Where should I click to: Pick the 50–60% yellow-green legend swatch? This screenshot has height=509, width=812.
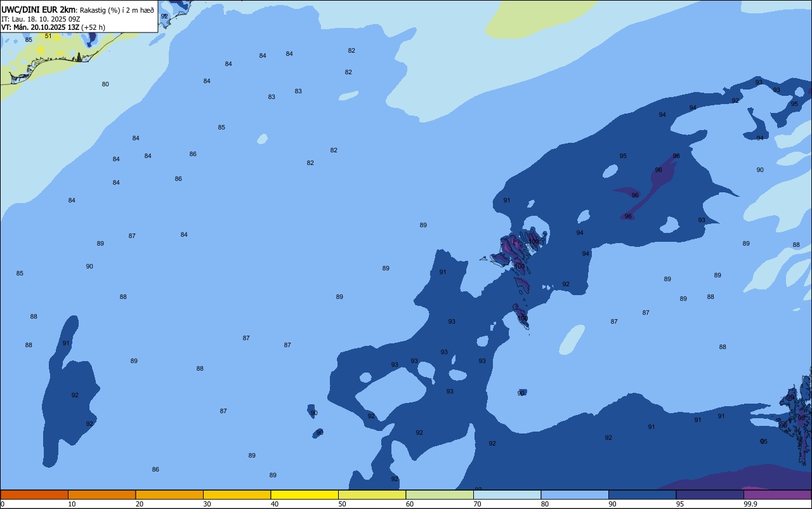coord(372,494)
